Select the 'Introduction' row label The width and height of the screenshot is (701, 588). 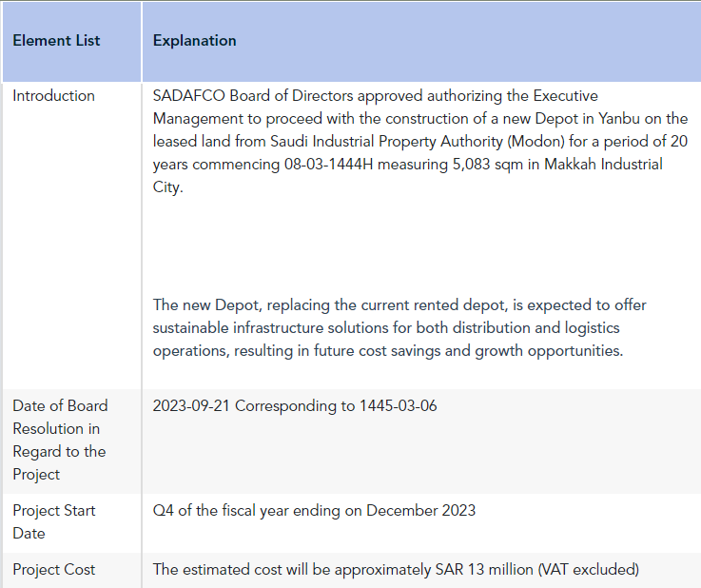(x=53, y=96)
